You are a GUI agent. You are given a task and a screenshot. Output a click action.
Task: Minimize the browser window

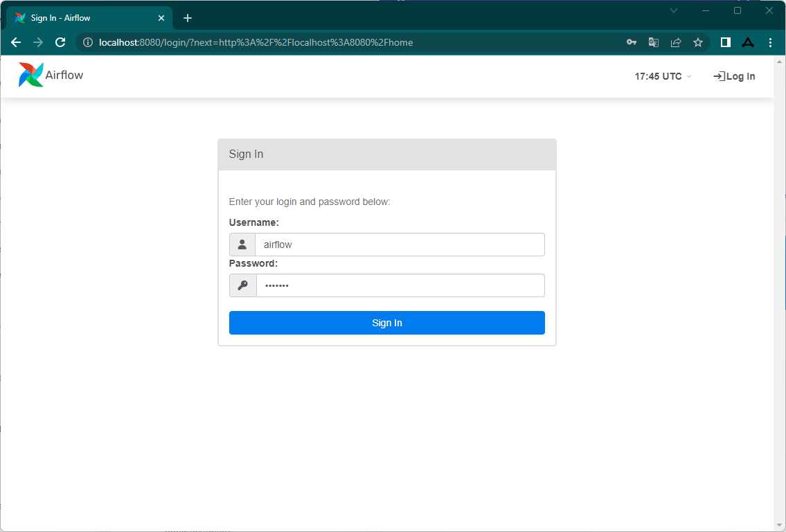[x=706, y=10]
